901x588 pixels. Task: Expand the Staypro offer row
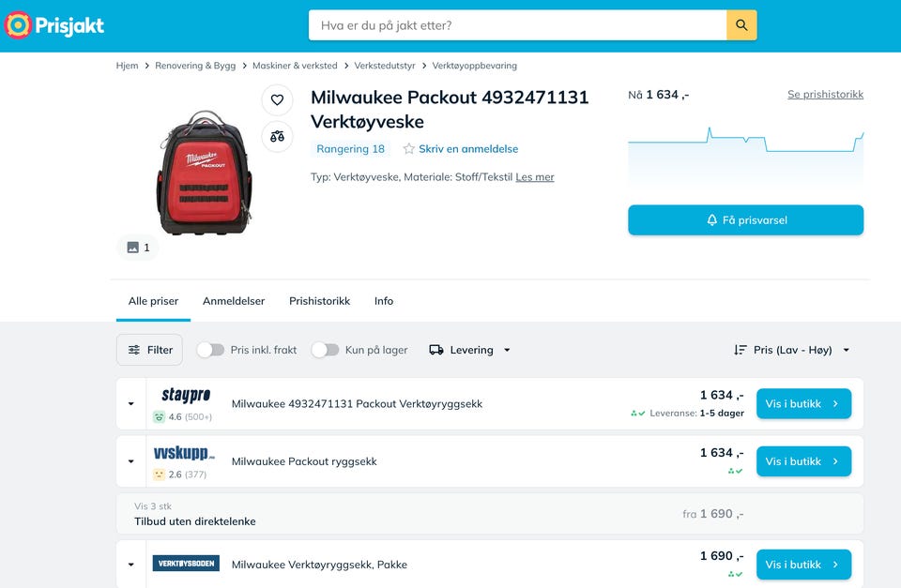coord(131,403)
